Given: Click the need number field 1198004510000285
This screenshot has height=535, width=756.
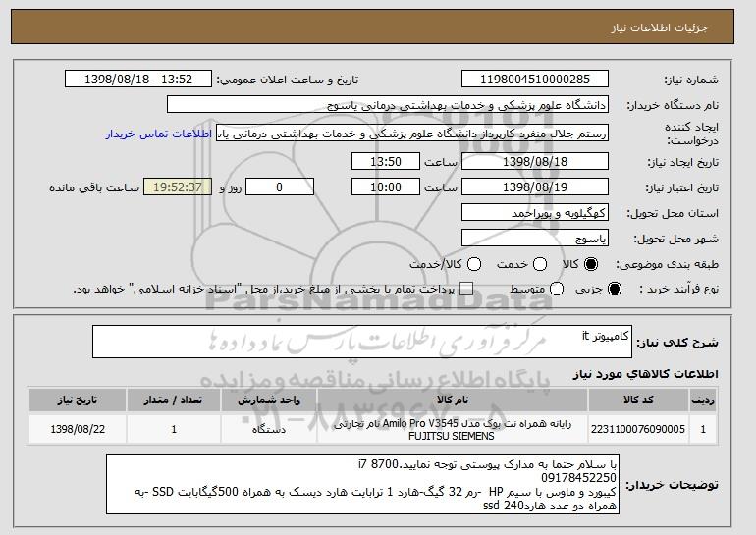Looking at the screenshot, I should pyautogui.click(x=535, y=80).
